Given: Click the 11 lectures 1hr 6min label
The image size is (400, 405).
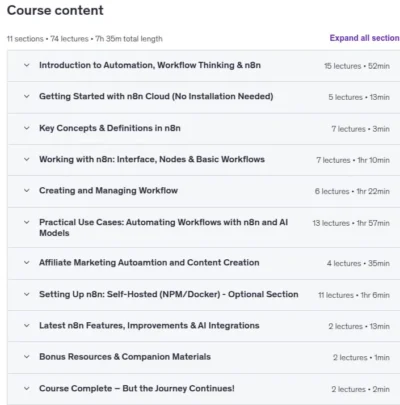Looking at the screenshot, I should 354,295.
